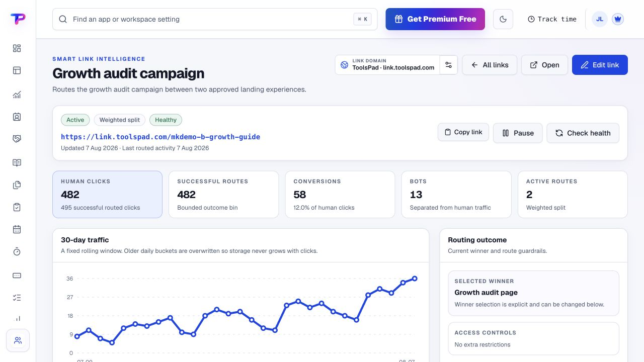Run Check health on the link
Screen dimensions: 644x362
click(x=583, y=133)
